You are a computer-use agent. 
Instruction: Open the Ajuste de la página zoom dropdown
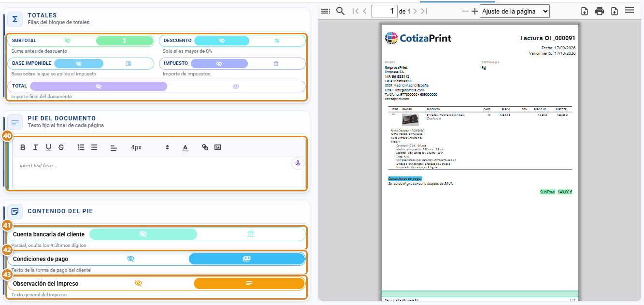[515, 11]
